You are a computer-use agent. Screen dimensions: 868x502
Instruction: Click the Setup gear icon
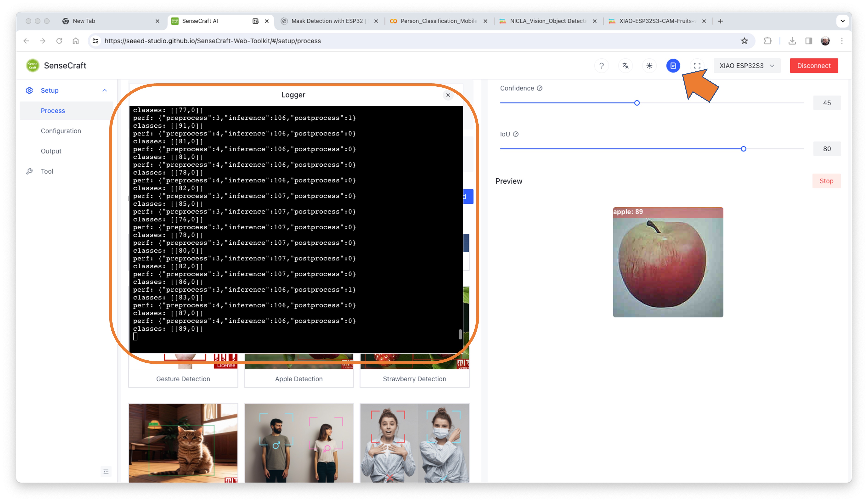click(29, 90)
